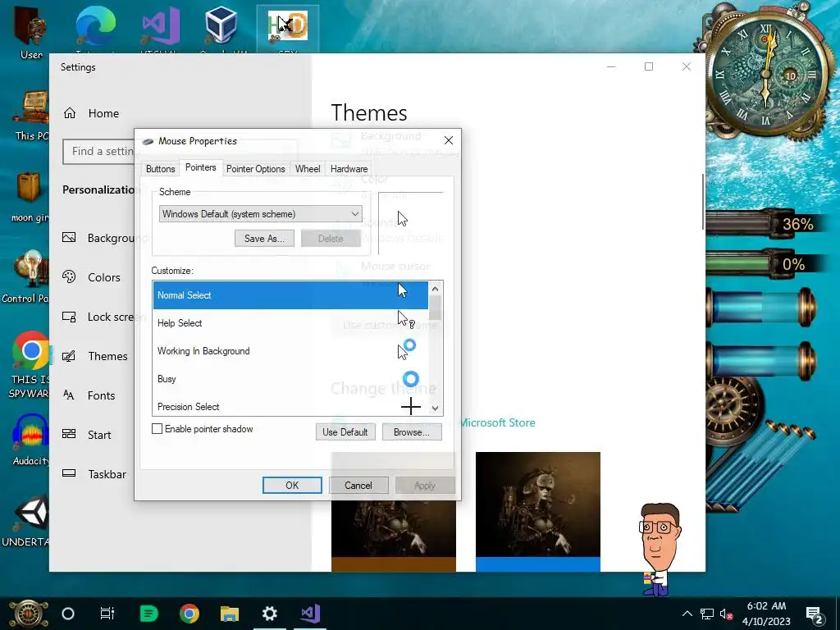Viewport: 840px width, 630px height.
Task: Select the steampunk theme thumbnail with blue bar
Action: tap(538, 512)
